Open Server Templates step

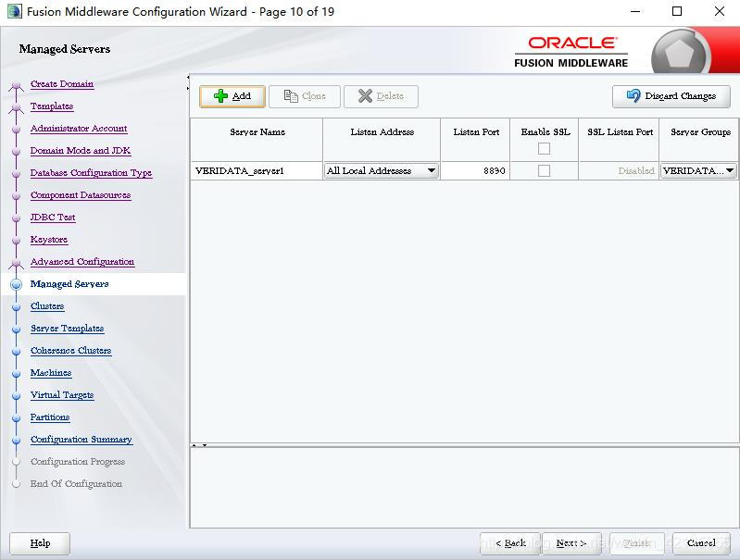(x=67, y=329)
